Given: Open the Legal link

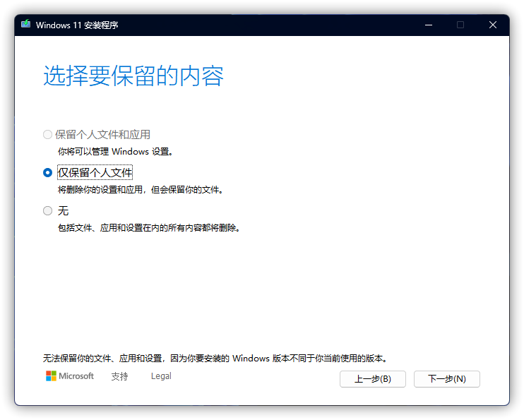Looking at the screenshot, I should tap(161, 376).
